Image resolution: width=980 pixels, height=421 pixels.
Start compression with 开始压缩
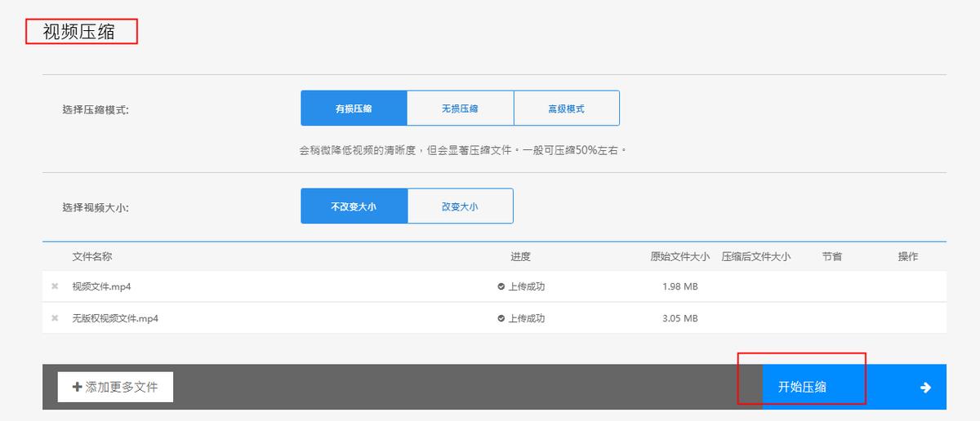[x=854, y=387]
